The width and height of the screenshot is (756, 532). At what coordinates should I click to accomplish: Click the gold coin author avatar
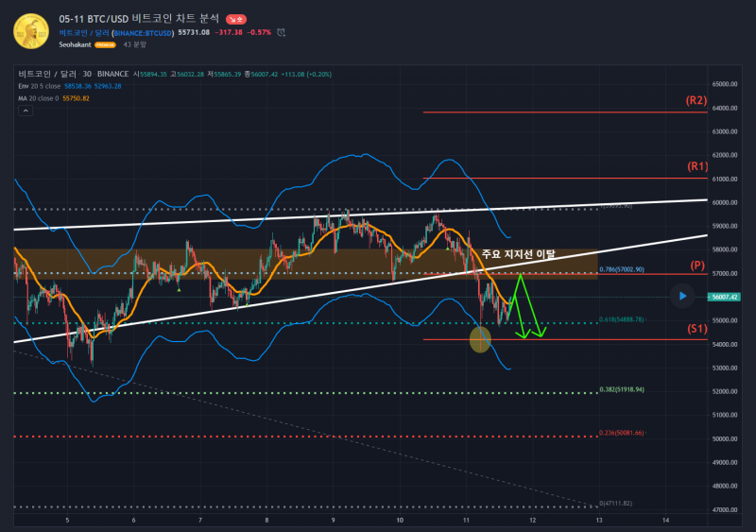click(x=31, y=30)
